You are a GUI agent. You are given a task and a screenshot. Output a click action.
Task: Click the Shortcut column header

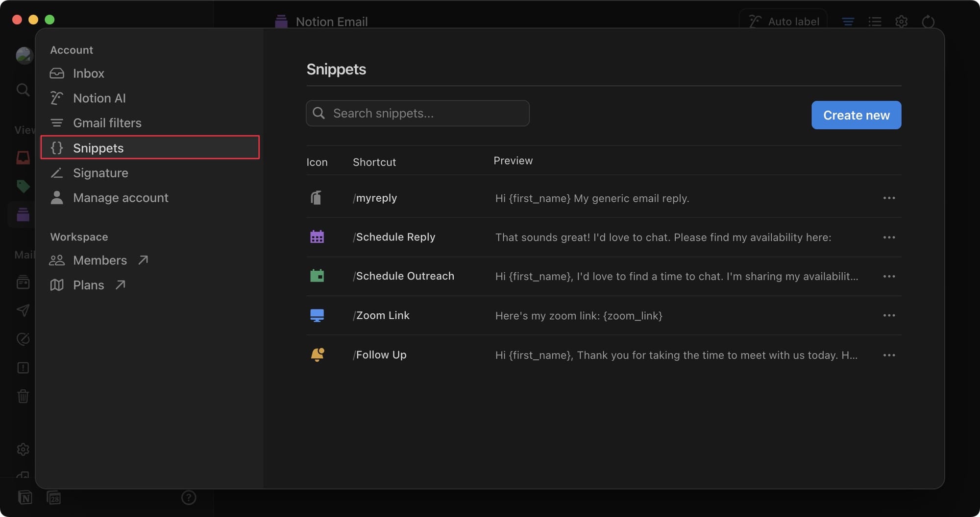(374, 162)
